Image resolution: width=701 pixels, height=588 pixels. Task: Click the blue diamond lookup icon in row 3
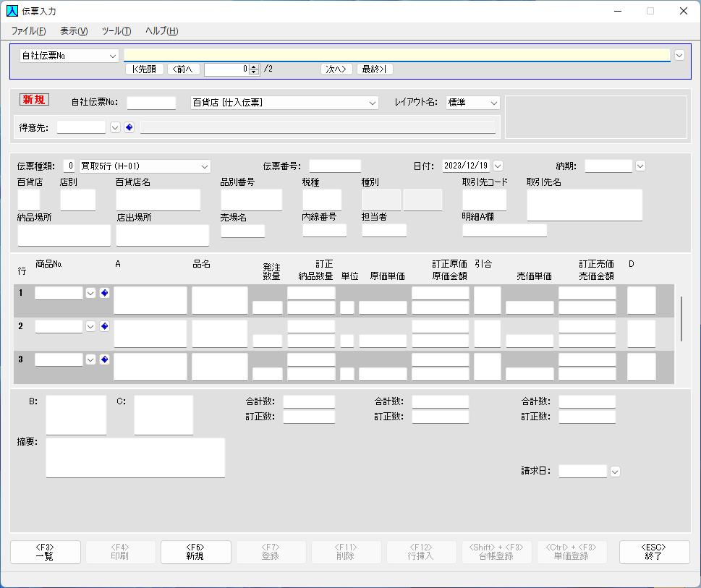coord(105,359)
